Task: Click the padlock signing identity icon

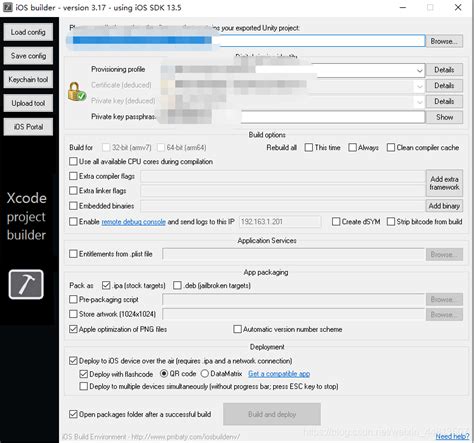Action: [x=77, y=92]
